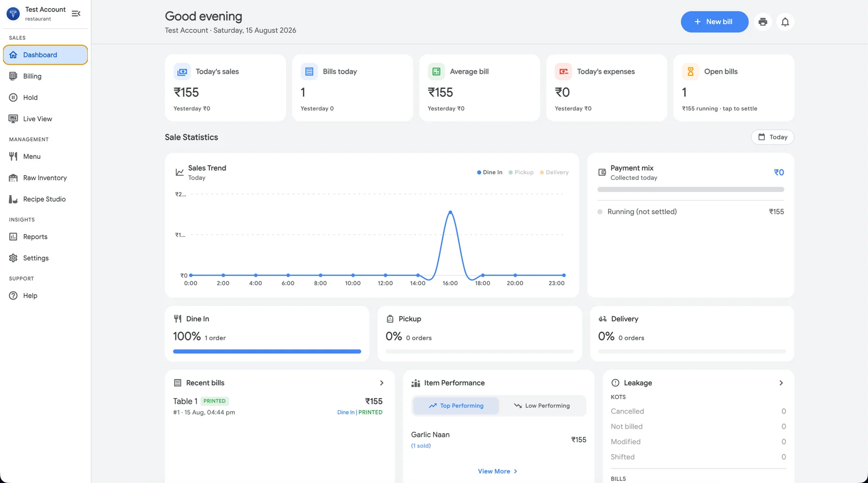Click the Not billed KOTs row

pyautogui.click(x=698, y=427)
